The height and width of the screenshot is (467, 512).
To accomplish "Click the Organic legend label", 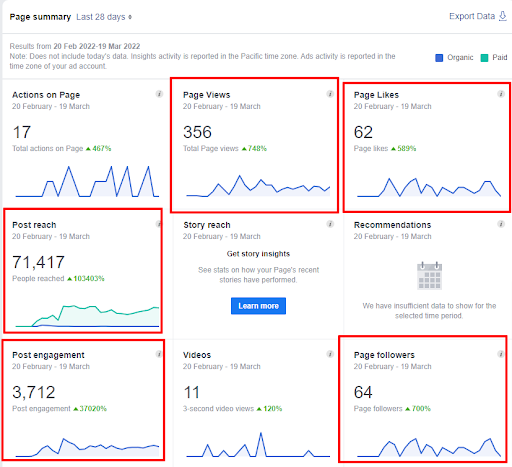I will click(x=460, y=58).
